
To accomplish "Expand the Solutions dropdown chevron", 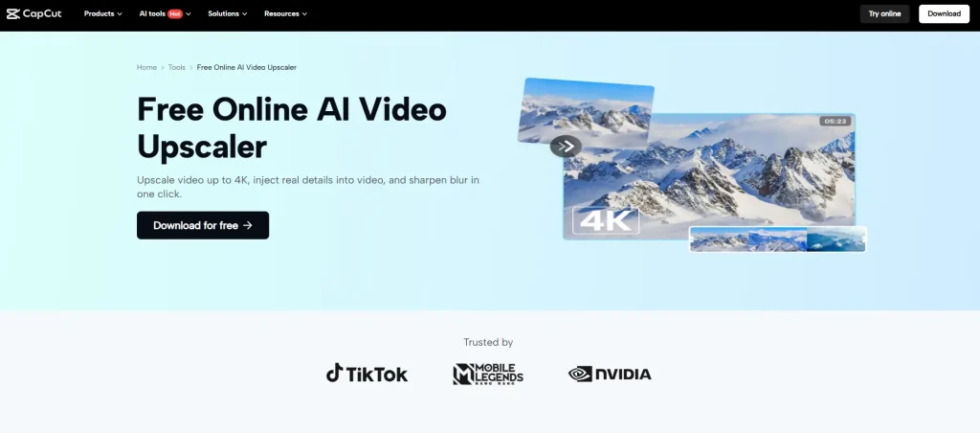I will (244, 13).
